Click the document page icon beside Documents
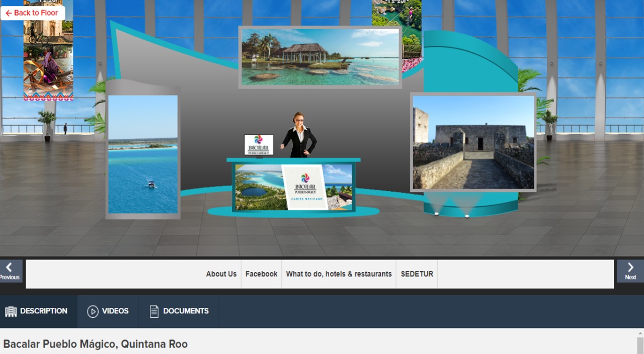The width and height of the screenshot is (644, 354). pyautogui.click(x=154, y=311)
